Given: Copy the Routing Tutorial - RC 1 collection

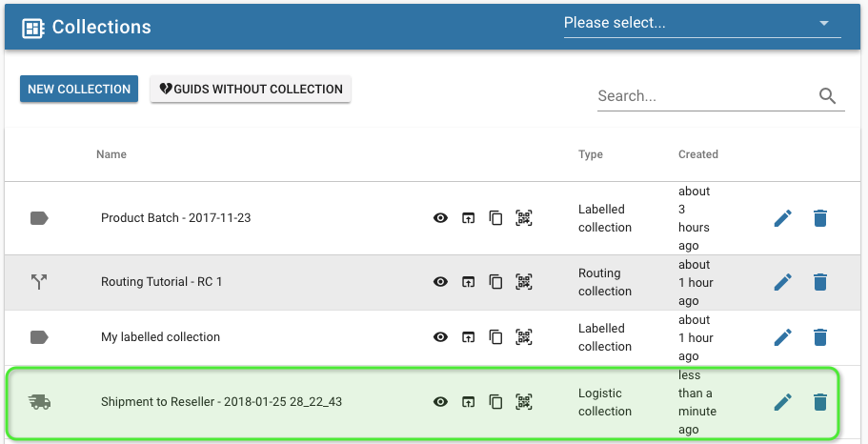Looking at the screenshot, I should pos(495,282).
